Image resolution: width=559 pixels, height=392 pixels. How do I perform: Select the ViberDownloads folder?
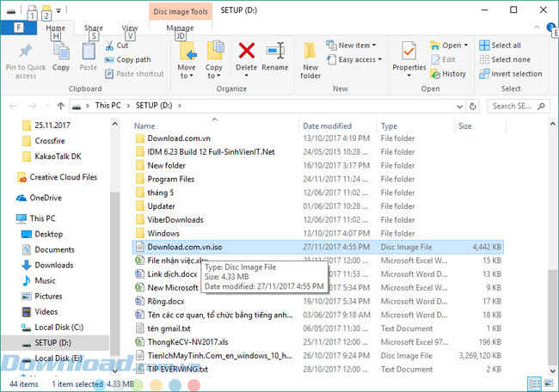tap(317, 220)
